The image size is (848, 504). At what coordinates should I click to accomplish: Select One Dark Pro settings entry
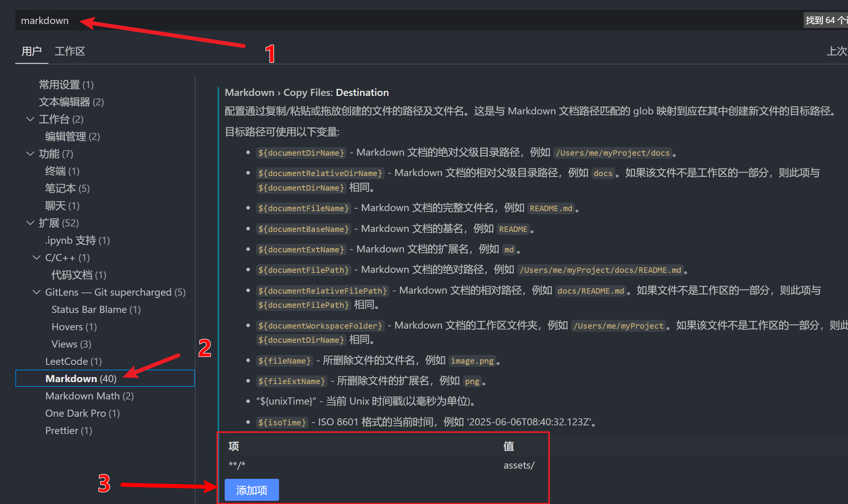[x=82, y=413]
